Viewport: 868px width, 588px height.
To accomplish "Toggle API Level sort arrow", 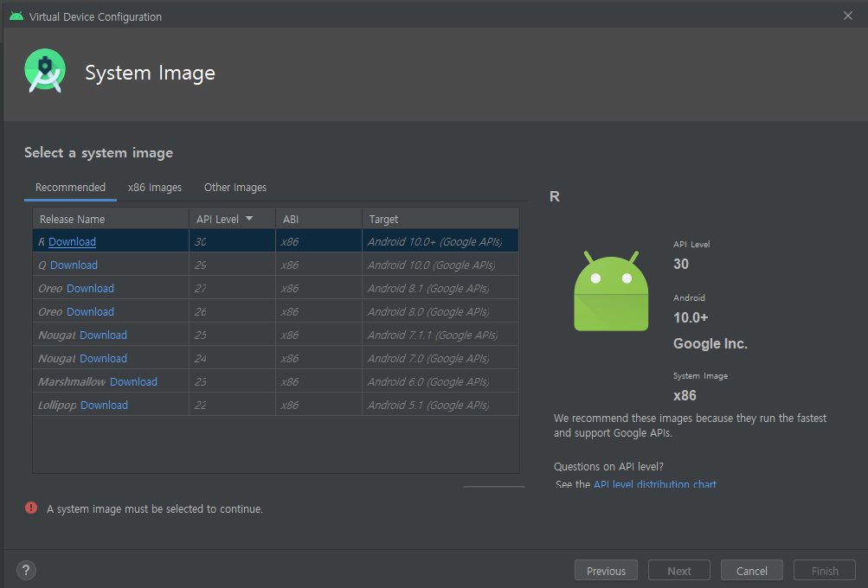I will click(x=249, y=219).
